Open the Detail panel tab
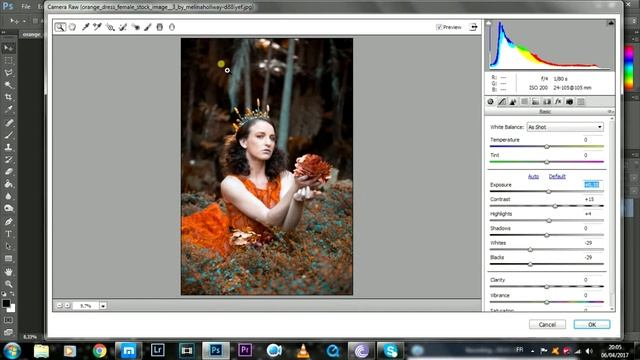 pyautogui.click(x=513, y=102)
